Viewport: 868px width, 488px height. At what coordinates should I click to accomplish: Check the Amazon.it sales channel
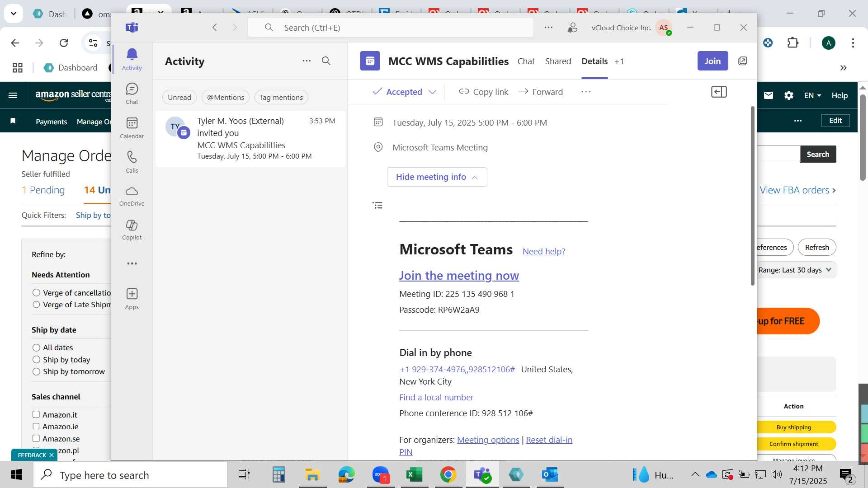pyautogui.click(x=36, y=414)
